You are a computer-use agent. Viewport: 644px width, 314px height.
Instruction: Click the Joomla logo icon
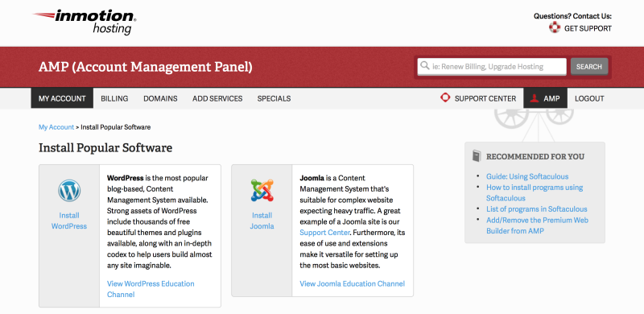tap(262, 190)
